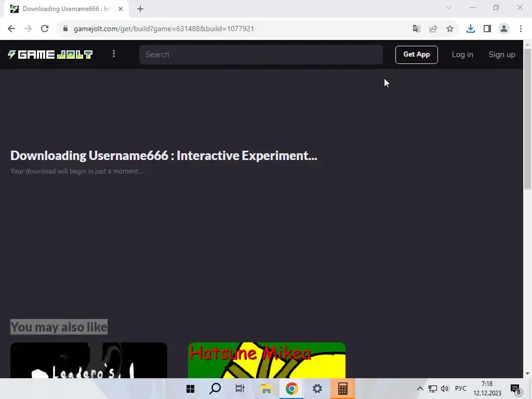Toggle the Chrome side panel
This screenshot has width=532, height=399.
click(487, 29)
